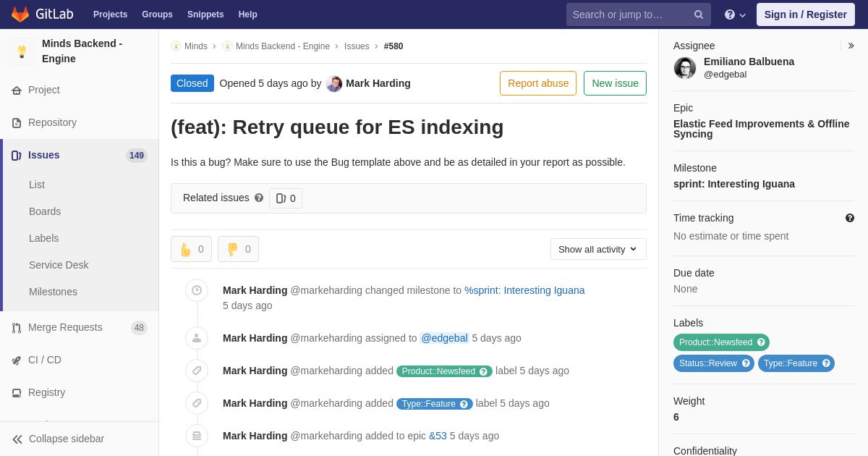Click the Merge Requests icon
The image size is (868, 456).
click(x=17, y=328)
